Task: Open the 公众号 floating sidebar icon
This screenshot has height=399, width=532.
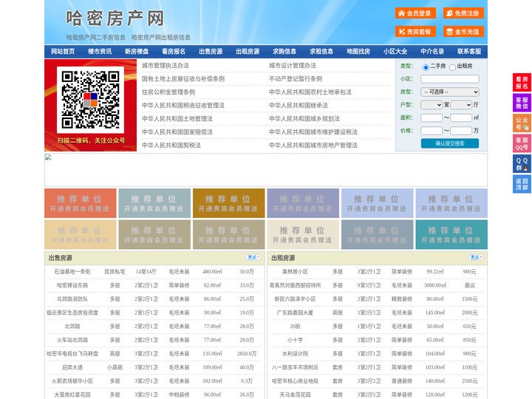Action: tap(522, 123)
